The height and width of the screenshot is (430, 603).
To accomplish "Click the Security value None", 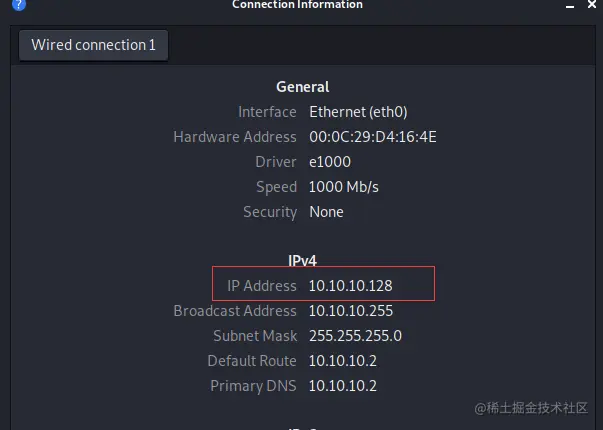I will 326,212.
